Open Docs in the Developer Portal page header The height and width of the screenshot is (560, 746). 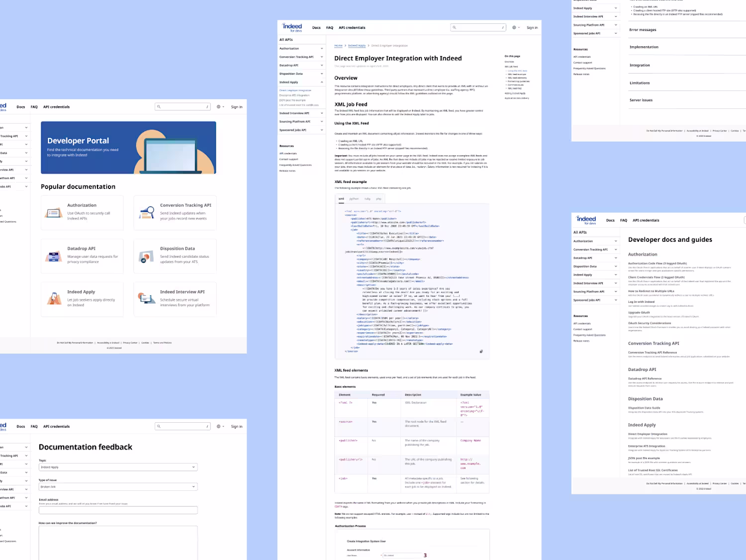(21, 107)
